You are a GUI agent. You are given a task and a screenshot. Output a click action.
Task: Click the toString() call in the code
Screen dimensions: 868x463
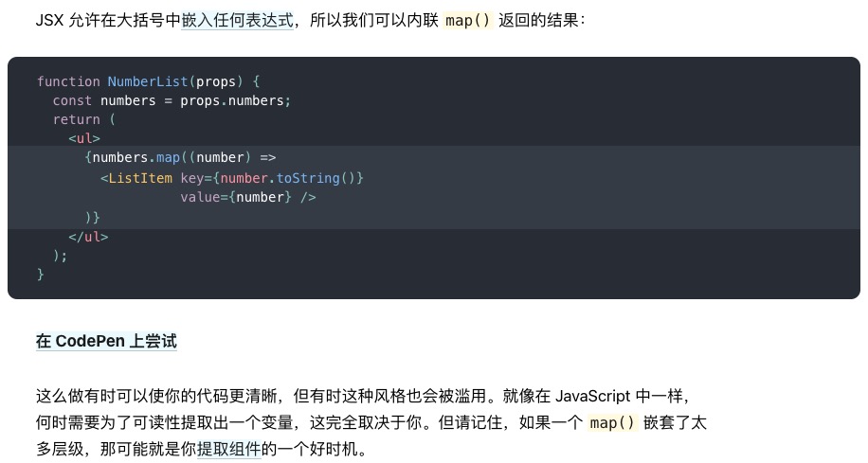click(x=316, y=178)
